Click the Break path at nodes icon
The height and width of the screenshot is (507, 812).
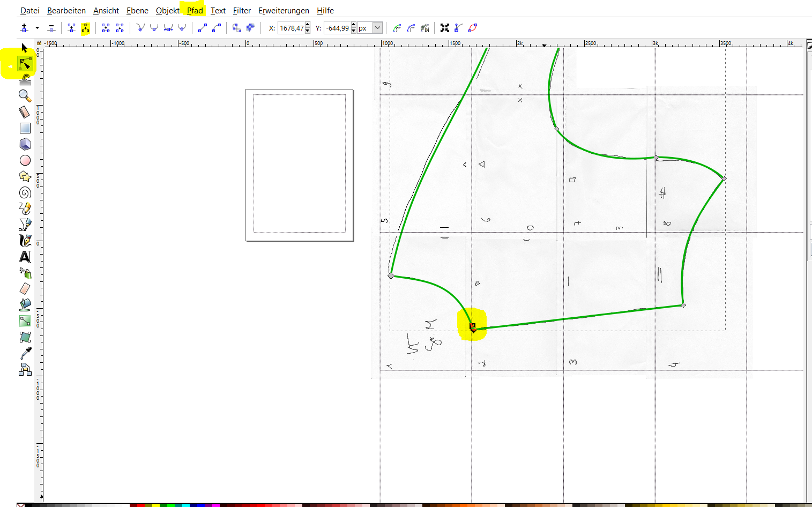point(85,28)
